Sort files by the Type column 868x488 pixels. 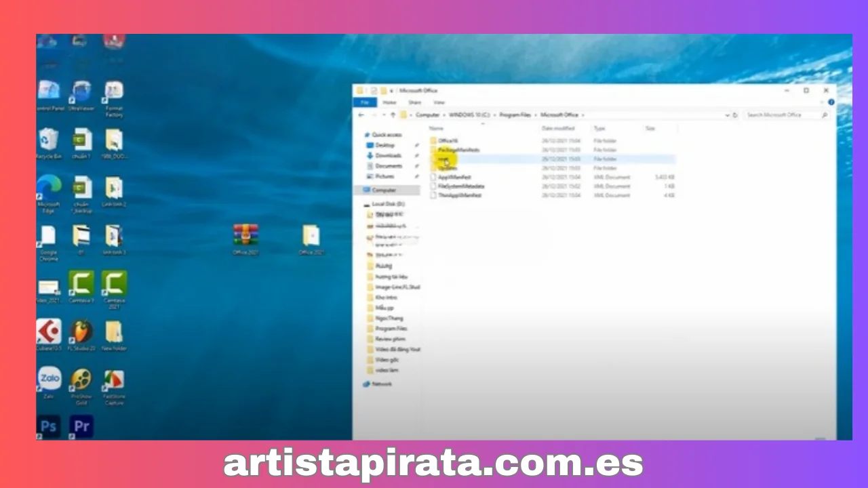click(599, 128)
